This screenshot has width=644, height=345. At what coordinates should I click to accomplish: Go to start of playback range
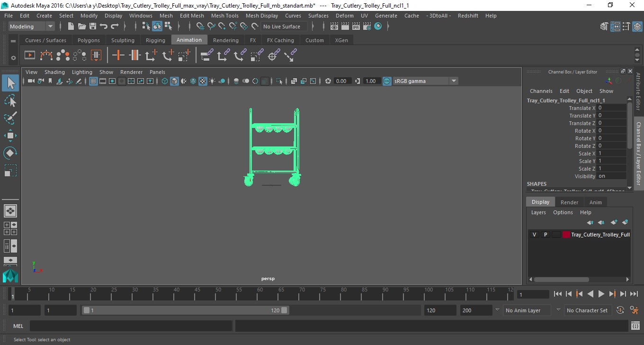[558, 294]
